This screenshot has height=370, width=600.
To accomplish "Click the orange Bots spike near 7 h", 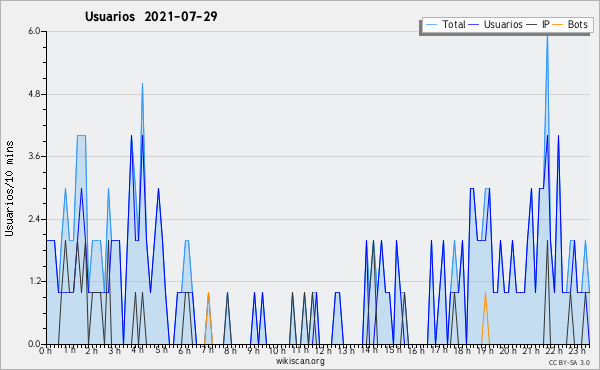I will pos(208,318).
